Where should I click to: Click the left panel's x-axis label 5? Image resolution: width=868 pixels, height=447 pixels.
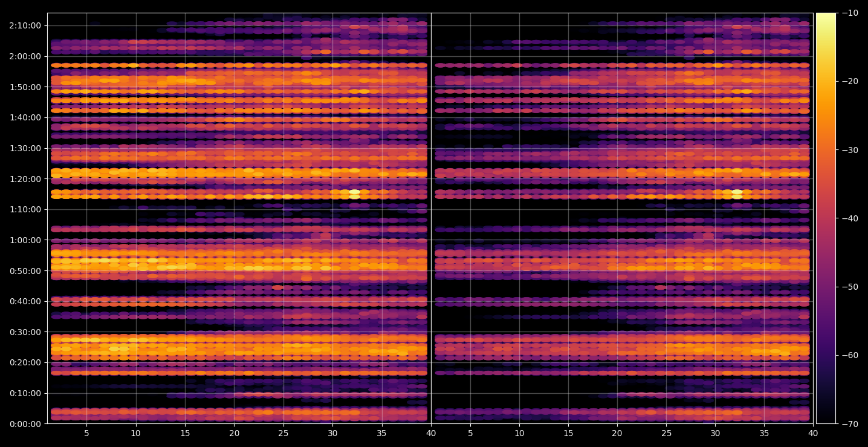click(x=86, y=433)
